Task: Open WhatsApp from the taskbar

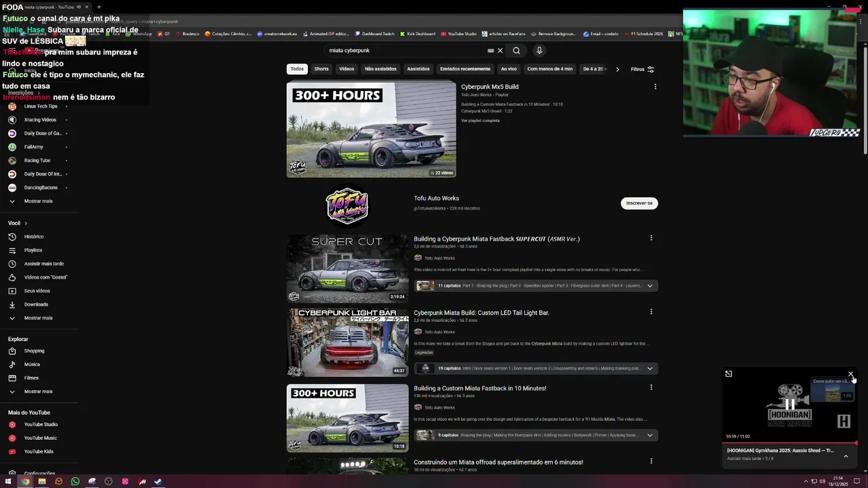Action: (75, 481)
